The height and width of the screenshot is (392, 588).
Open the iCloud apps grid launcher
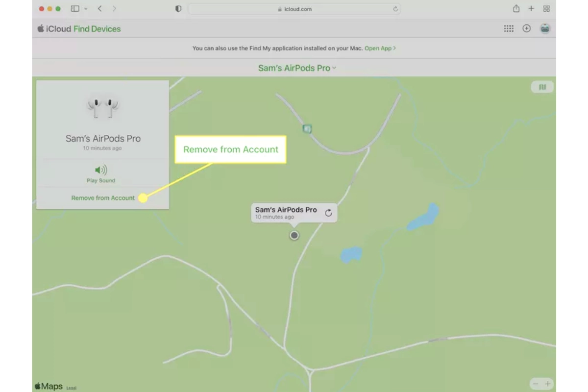click(x=509, y=29)
